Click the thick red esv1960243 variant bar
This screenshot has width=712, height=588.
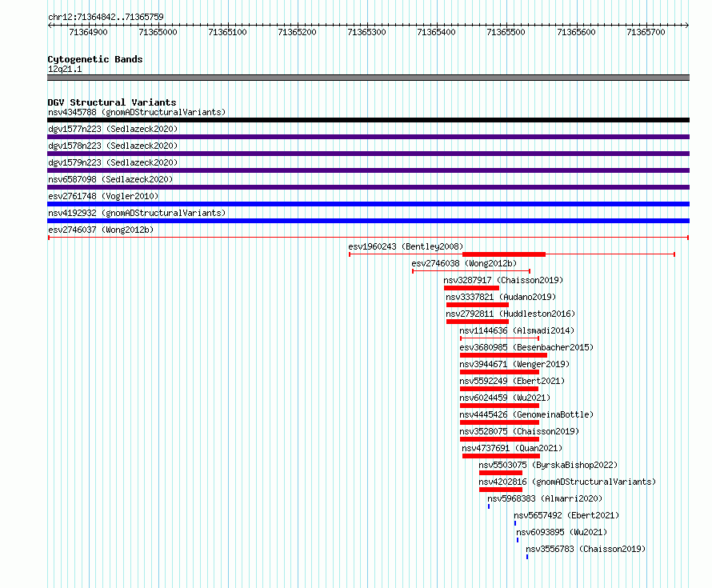coord(504,254)
